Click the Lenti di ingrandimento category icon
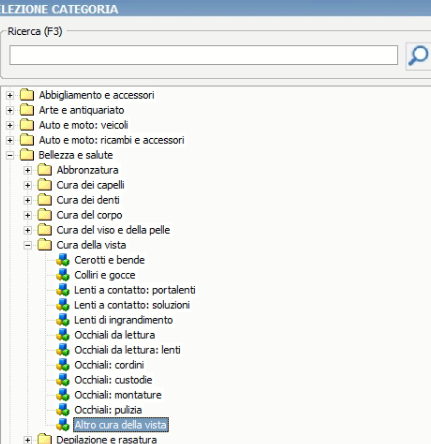Image resolution: width=431 pixels, height=444 pixels. pyautogui.click(x=63, y=320)
